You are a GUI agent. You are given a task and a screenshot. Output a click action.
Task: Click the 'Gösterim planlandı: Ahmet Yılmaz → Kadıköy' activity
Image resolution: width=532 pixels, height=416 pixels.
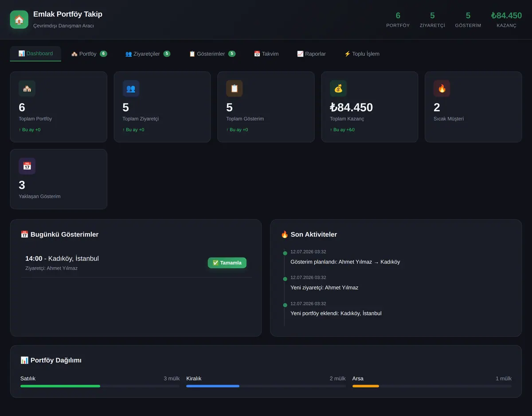point(345,262)
